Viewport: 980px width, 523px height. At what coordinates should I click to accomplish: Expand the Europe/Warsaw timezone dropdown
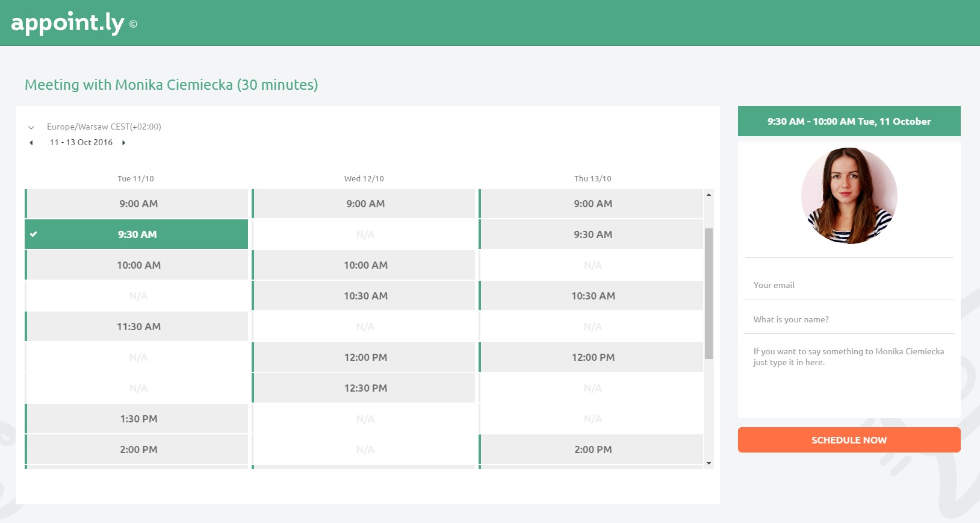(31, 127)
